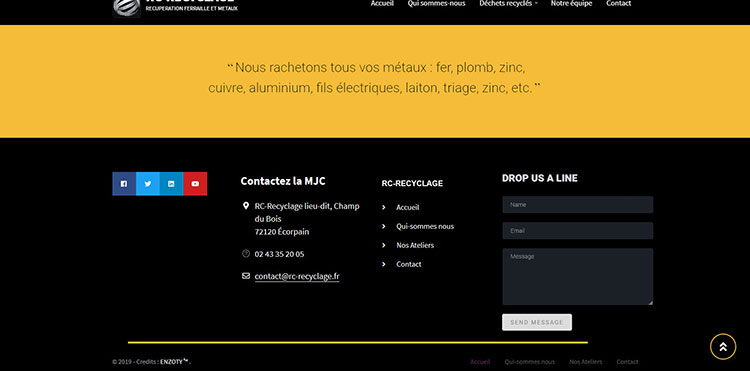Click into the Email input field
Image resolution: width=750 pixels, height=371 pixels.
[x=577, y=230]
